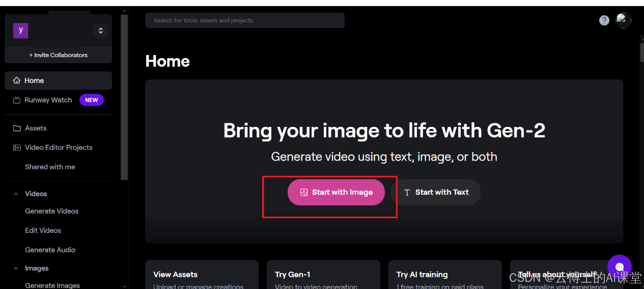Open the user profile avatar menu

(x=624, y=20)
